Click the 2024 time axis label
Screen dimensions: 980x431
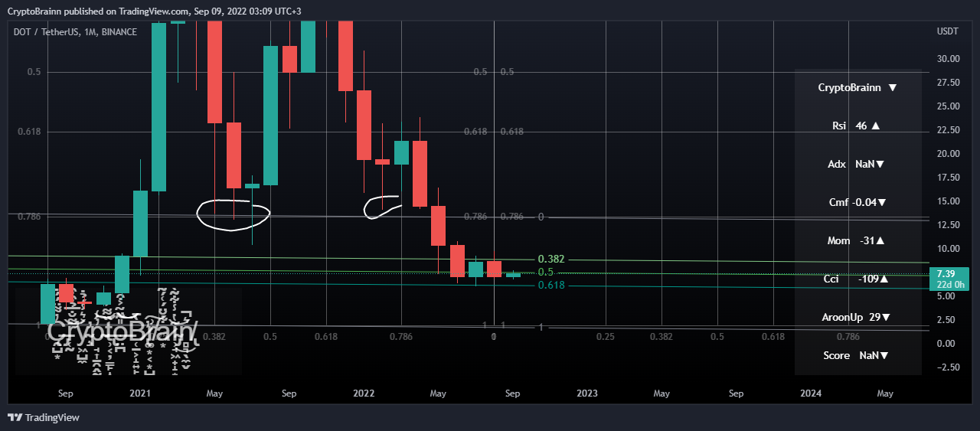[811, 393]
